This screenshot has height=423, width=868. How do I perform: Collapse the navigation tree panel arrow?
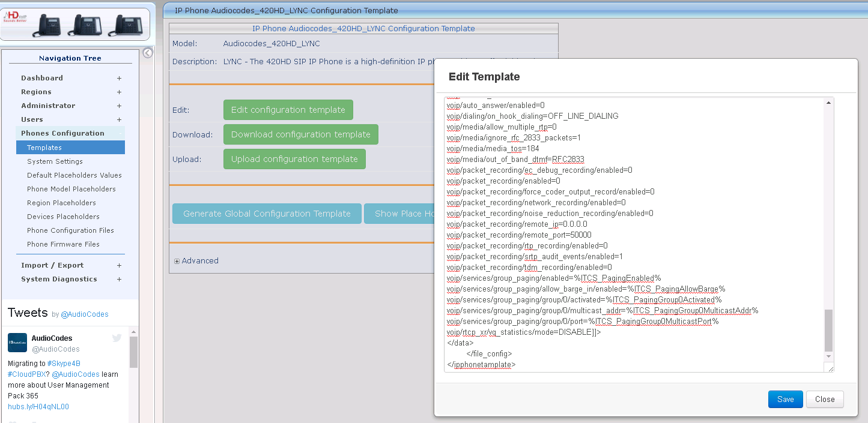click(x=148, y=53)
